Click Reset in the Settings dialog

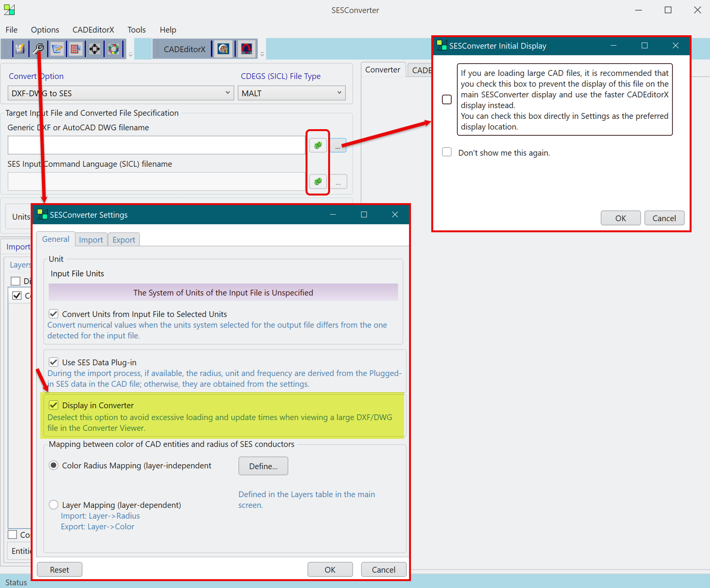(59, 569)
